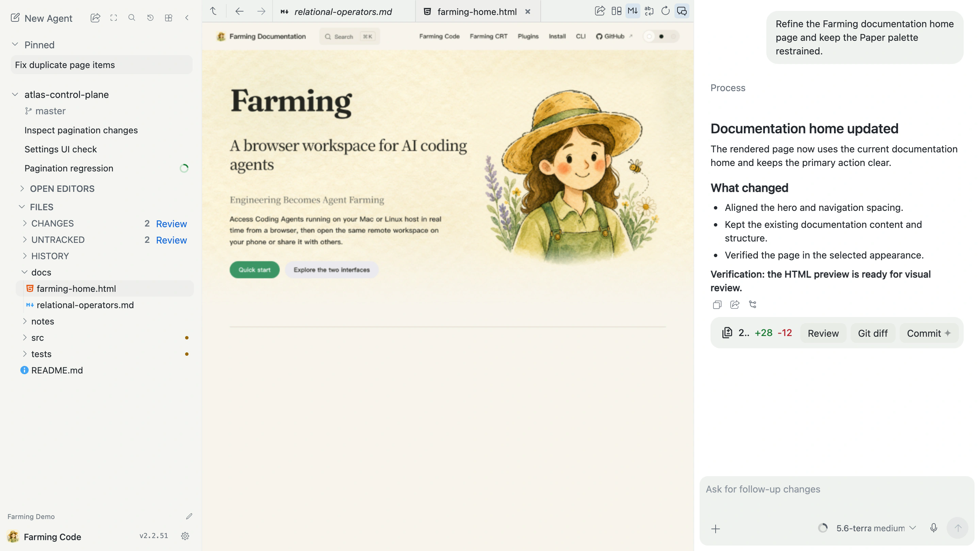Open the history clock icon in the sidebar header

tap(150, 18)
